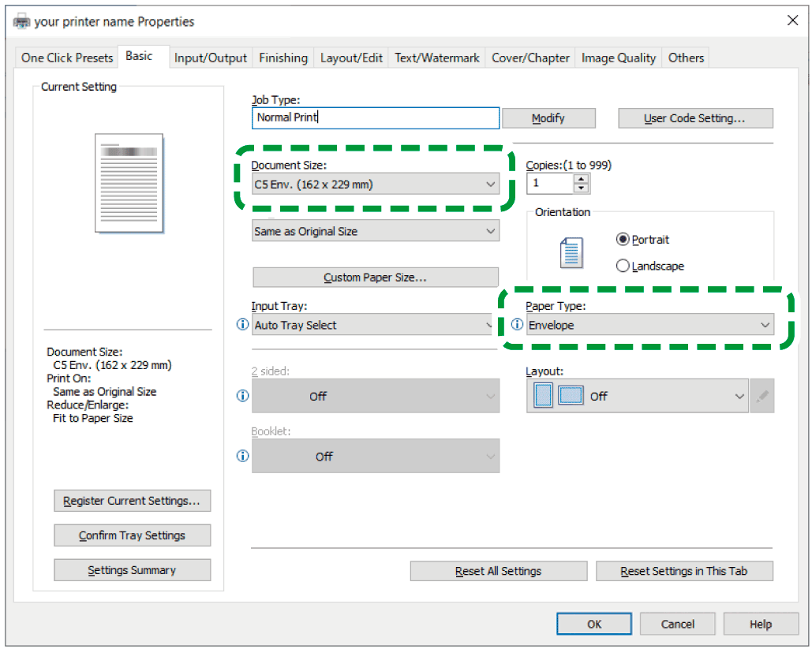Image resolution: width=812 pixels, height=649 pixels.
Task: Select Portrait orientation
Action: 623,240
